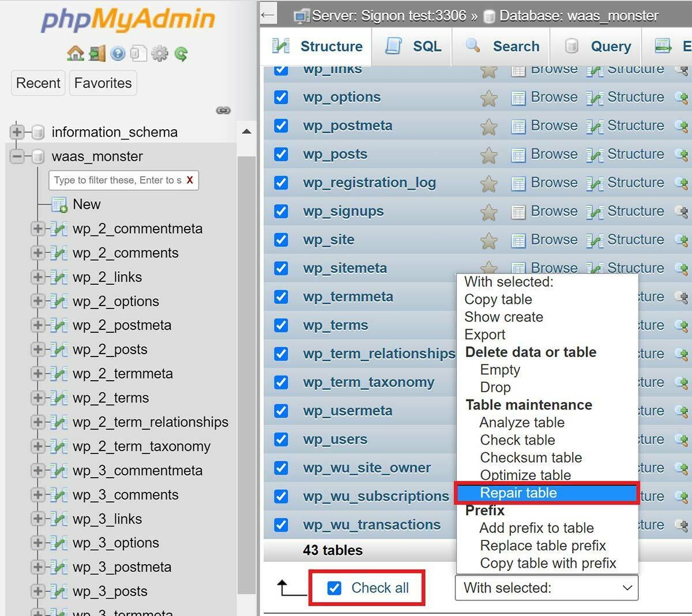The height and width of the screenshot is (616, 692).
Task: Open the Favorites tables button
Action: point(103,83)
